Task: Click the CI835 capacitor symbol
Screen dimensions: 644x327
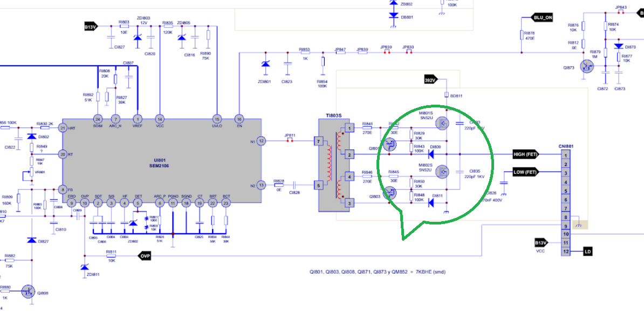Action: 460,171
